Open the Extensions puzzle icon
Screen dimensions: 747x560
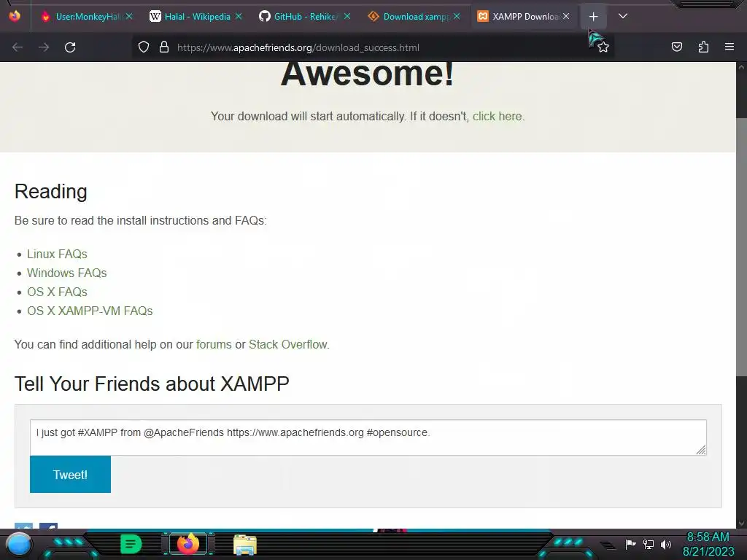tap(703, 47)
